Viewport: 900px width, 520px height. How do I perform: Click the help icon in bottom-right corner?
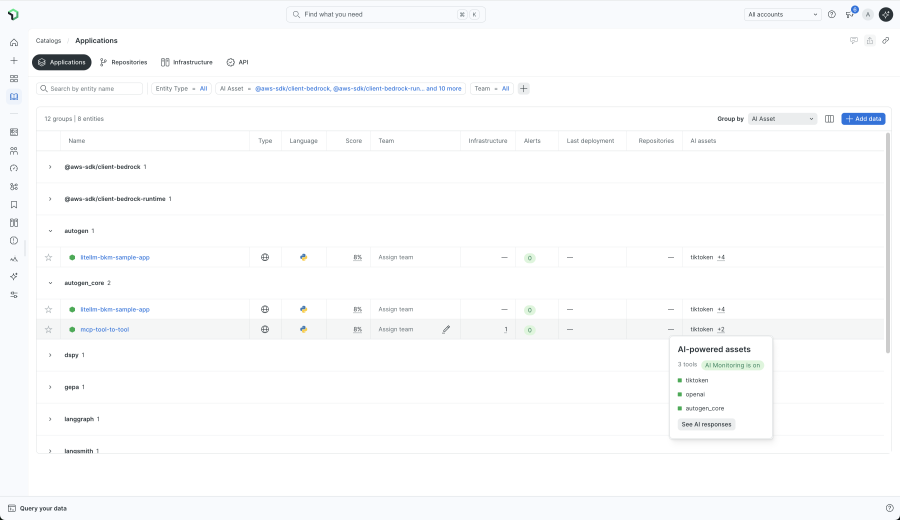coord(890,508)
